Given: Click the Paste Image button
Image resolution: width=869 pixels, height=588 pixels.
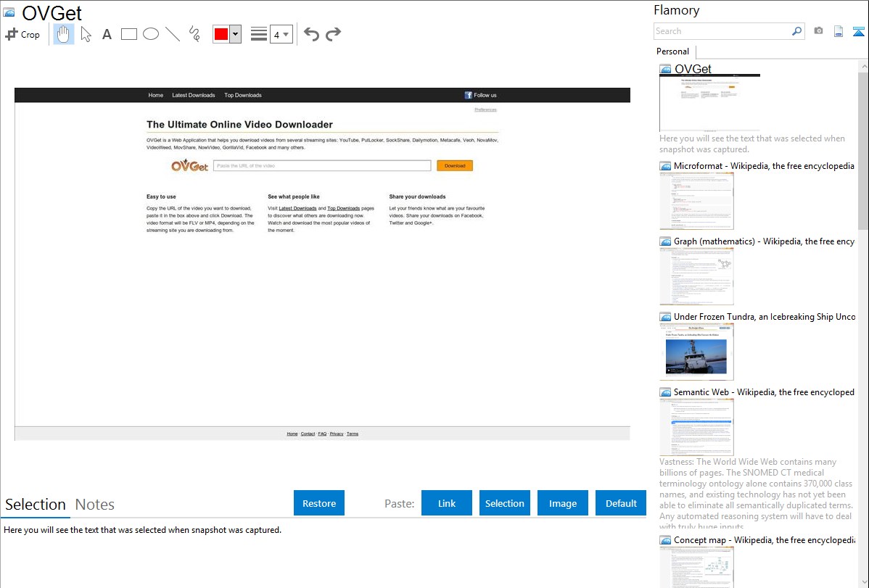Looking at the screenshot, I should pos(563,503).
